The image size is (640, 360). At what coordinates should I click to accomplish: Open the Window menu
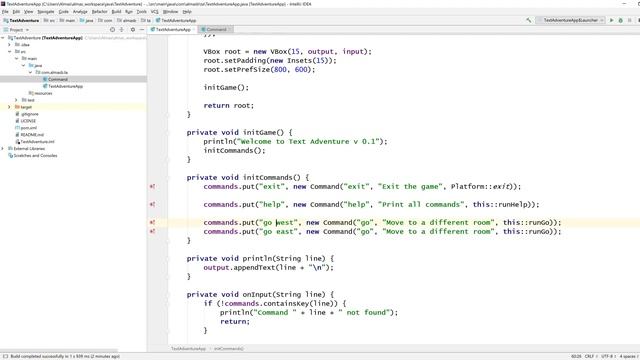tap(170, 12)
